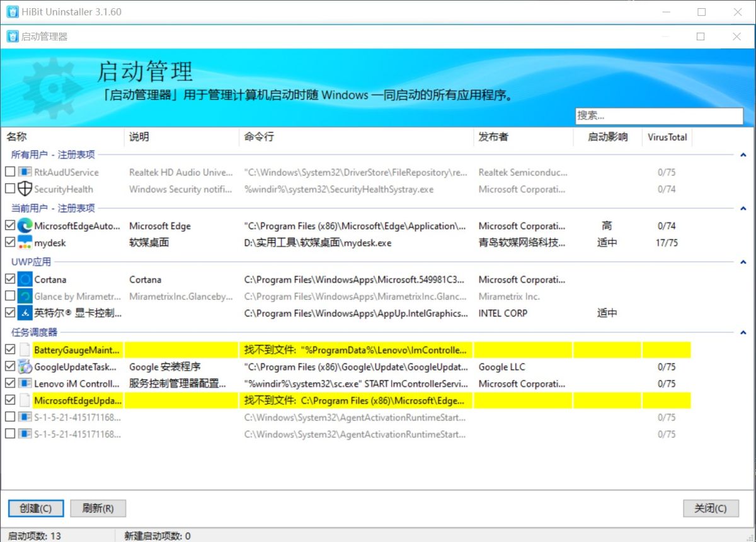Viewport: 756px width, 542px height.
Task: Click the RtkAudUService speaker icon
Action: click(25, 172)
